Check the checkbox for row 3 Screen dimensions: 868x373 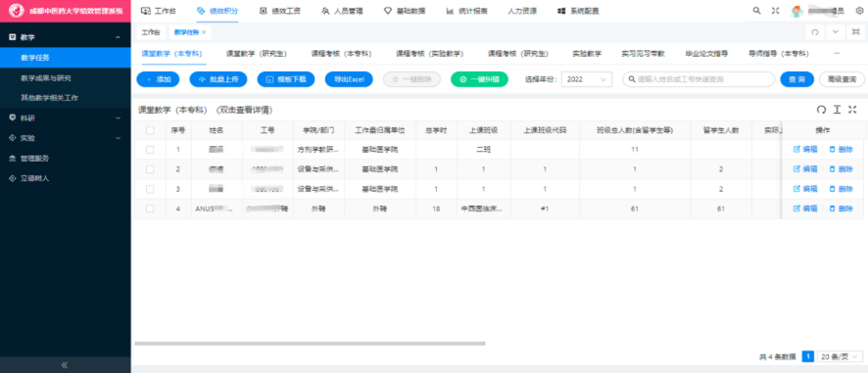(150, 189)
